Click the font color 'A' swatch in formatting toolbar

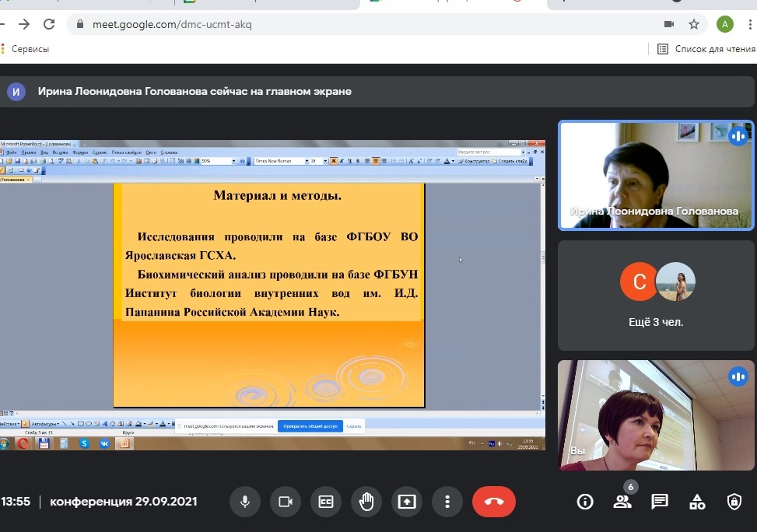coord(447,161)
